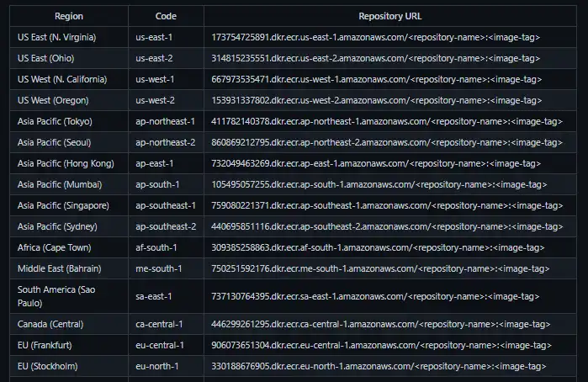
Task: Select the Middle East (Bahrain) region cell
Action: click(x=69, y=268)
